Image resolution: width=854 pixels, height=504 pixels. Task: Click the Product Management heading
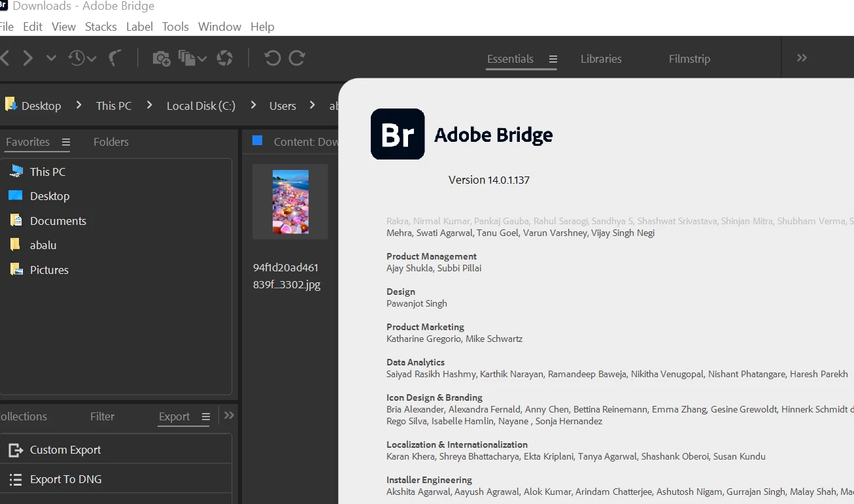tap(432, 256)
